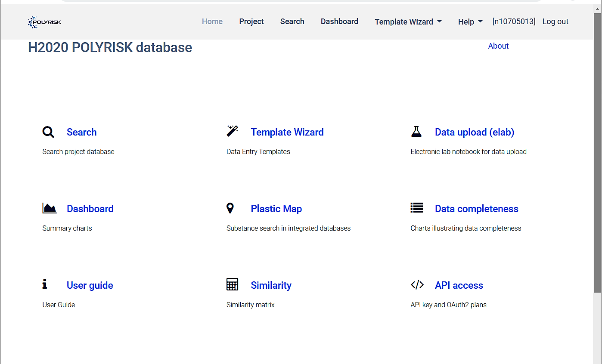Open the Plastic Map link
This screenshot has width=602, height=364.
point(276,209)
